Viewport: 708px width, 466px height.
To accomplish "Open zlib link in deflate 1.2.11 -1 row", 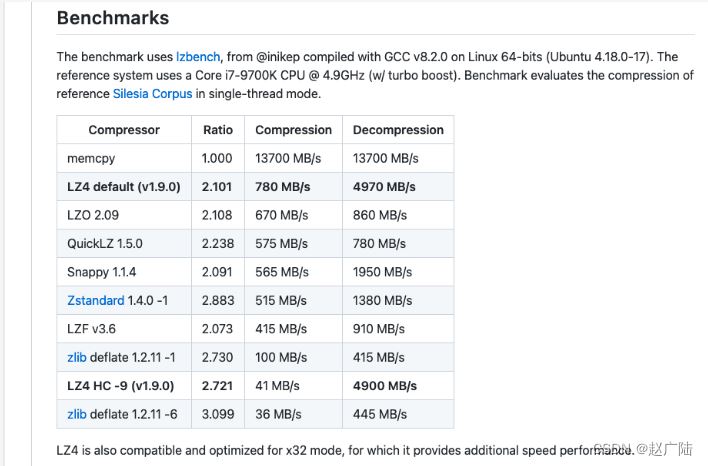I will (x=77, y=357).
